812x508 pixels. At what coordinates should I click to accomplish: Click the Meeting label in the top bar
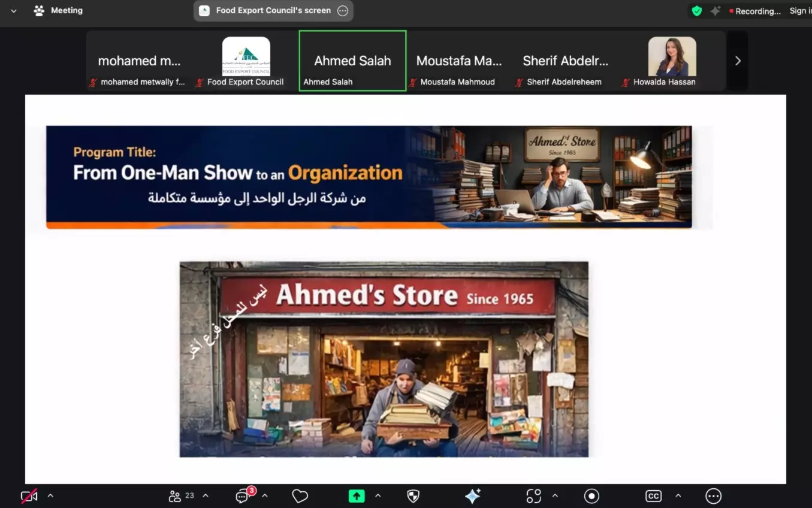pos(66,11)
